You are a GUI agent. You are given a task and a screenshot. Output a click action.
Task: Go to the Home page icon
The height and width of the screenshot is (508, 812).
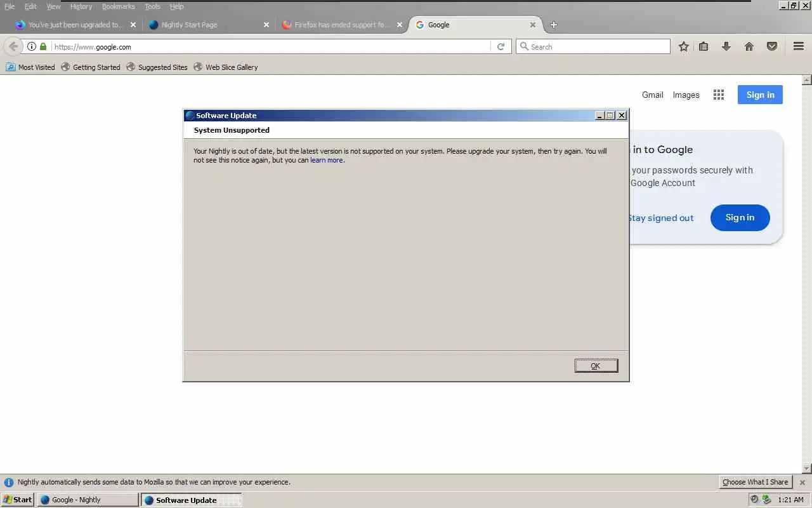(x=749, y=46)
